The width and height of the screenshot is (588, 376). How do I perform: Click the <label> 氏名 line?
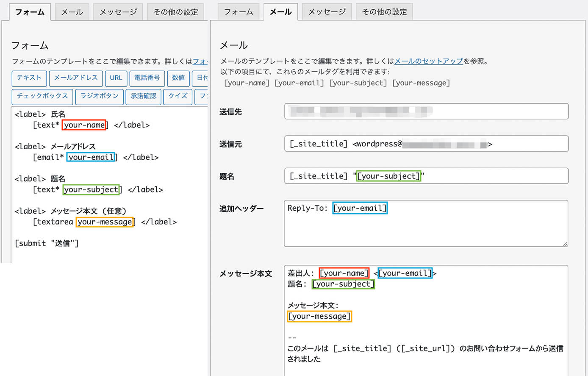pyautogui.click(x=40, y=114)
